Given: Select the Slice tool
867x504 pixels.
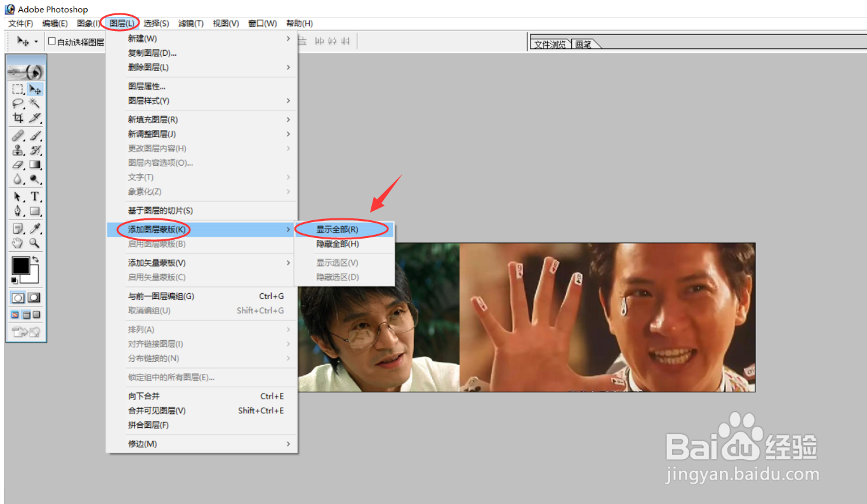Looking at the screenshot, I should pyautogui.click(x=36, y=118).
